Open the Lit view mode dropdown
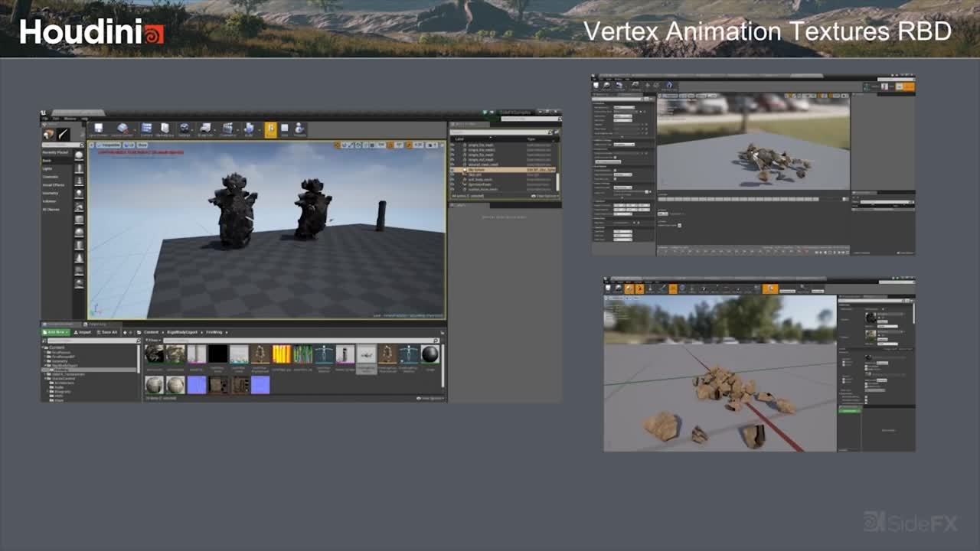This screenshot has height=551, width=980. (129, 145)
